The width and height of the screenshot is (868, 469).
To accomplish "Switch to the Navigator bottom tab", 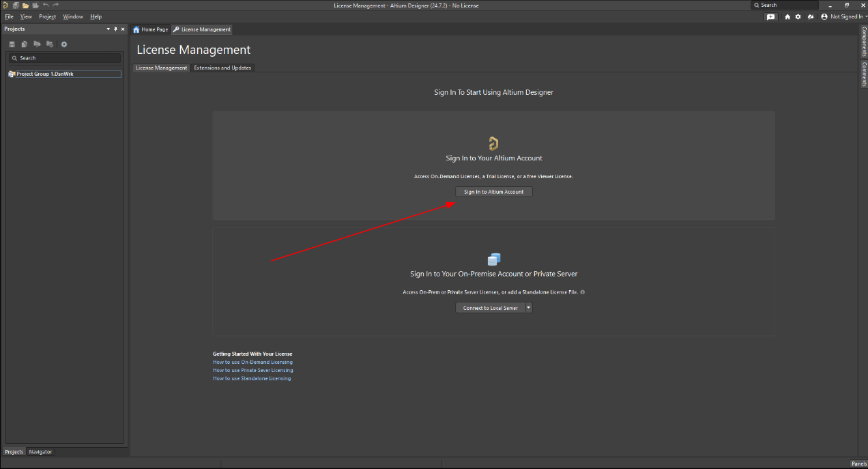I will click(x=40, y=452).
